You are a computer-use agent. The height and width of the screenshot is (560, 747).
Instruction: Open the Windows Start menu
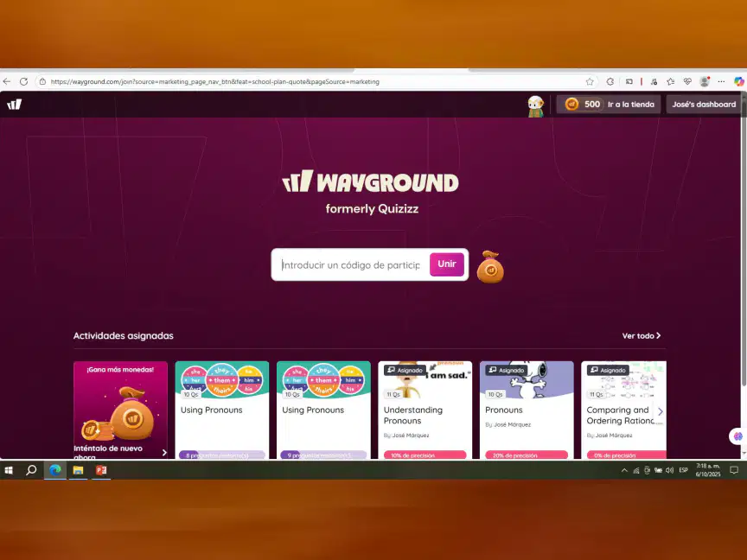tap(9, 470)
